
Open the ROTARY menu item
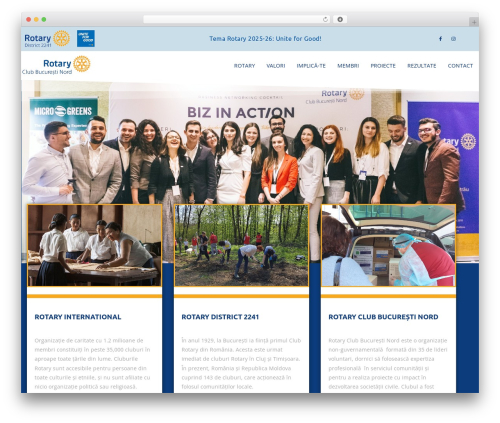click(x=244, y=66)
